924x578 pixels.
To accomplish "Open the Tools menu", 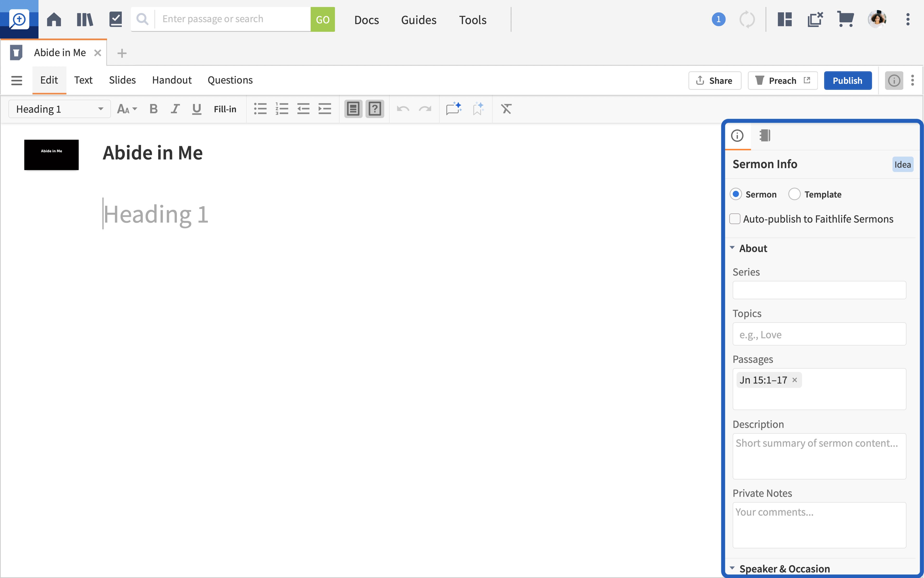I will 473,20.
